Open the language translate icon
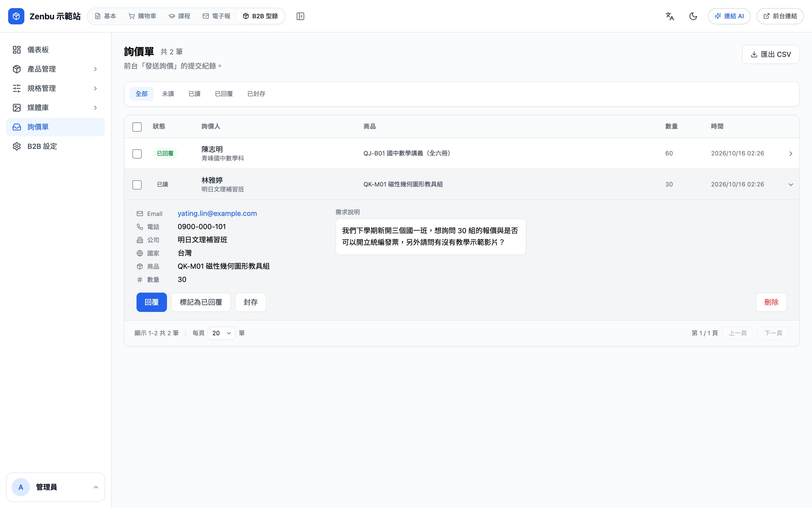Screen dimensions: 812x508 tap(670, 16)
